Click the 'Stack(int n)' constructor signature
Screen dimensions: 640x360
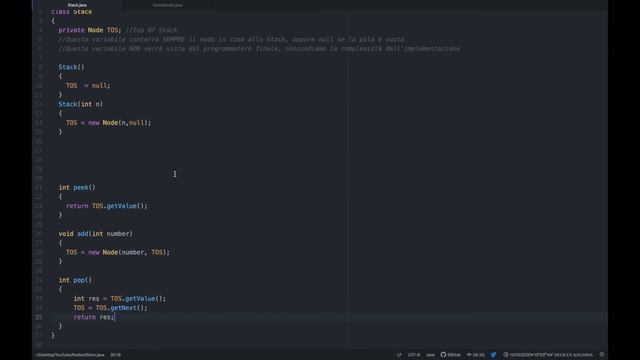(81, 104)
